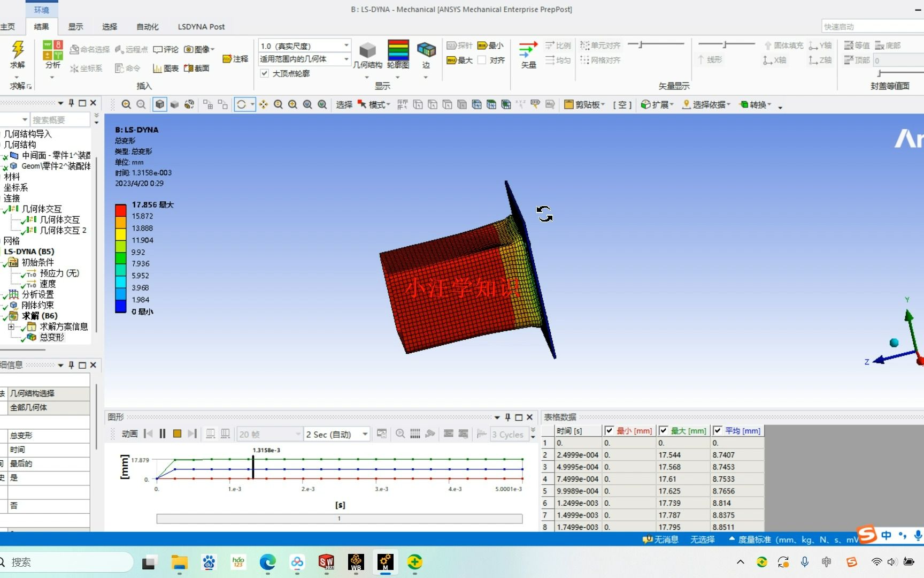The image size is (924, 578).
Task: Insert an annotation via 注释 icon
Action: 235,59
